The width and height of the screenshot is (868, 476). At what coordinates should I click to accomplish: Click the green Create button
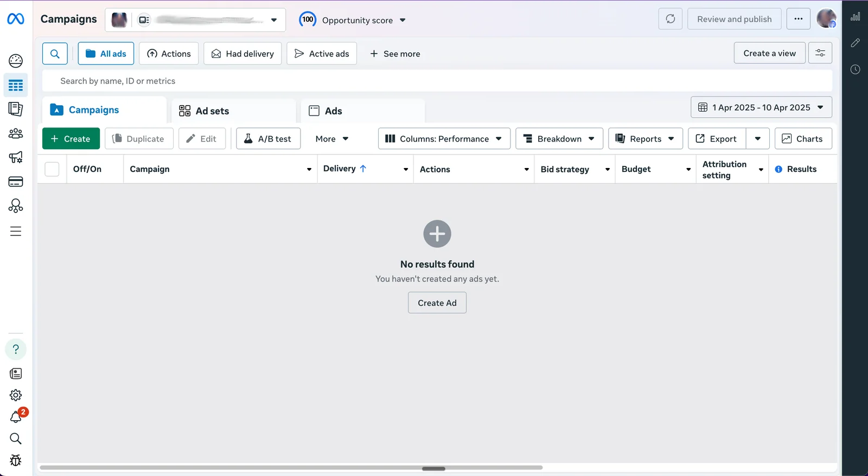71,139
